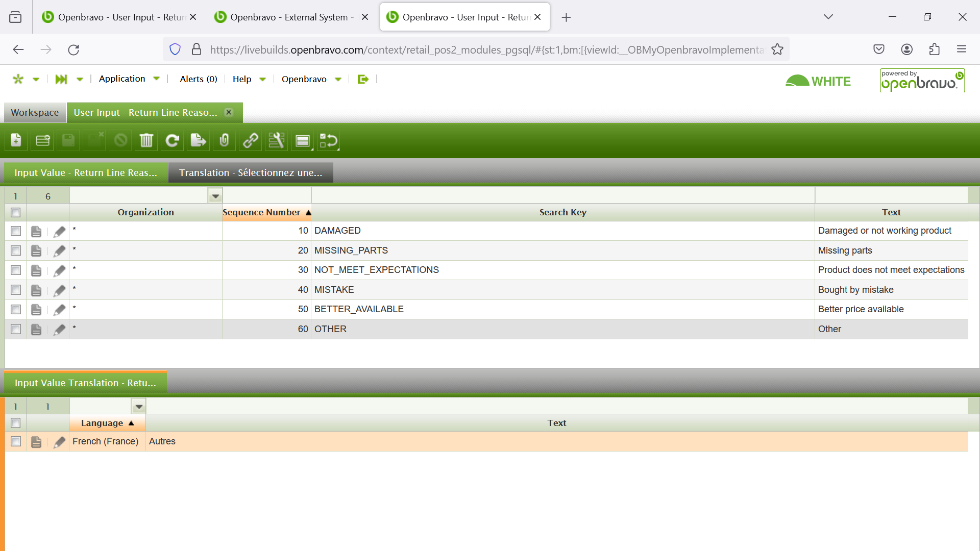Click the pencil edit icon on DAMAGED row
Image resolution: width=980 pixels, height=551 pixels.
(59, 232)
